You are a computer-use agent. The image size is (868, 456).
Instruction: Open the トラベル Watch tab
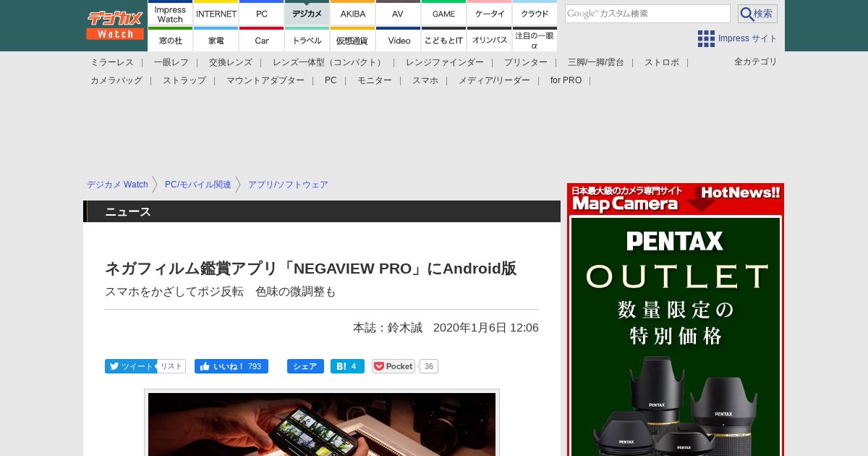[x=307, y=40]
